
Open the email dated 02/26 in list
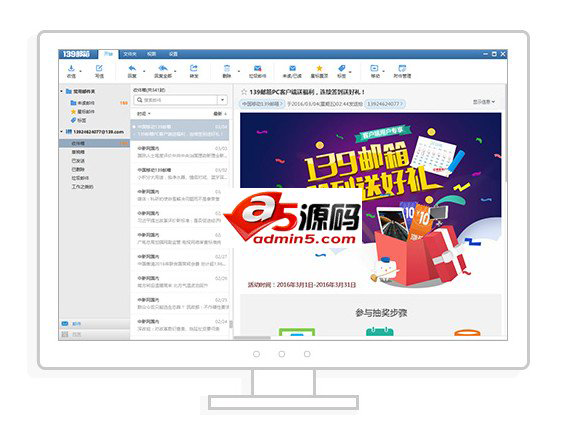coord(180,282)
